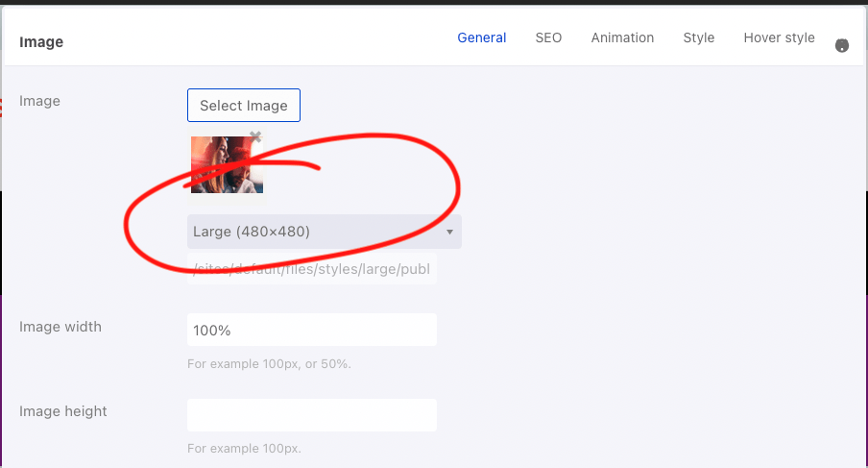Screen dimensions: 868x468
Task: Switch to the Style tab
Action: (699, 37)
